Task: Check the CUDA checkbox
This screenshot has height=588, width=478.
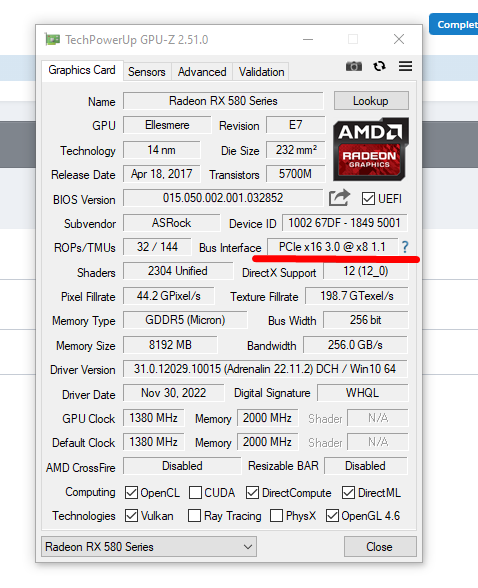Action: coord(195,492)
